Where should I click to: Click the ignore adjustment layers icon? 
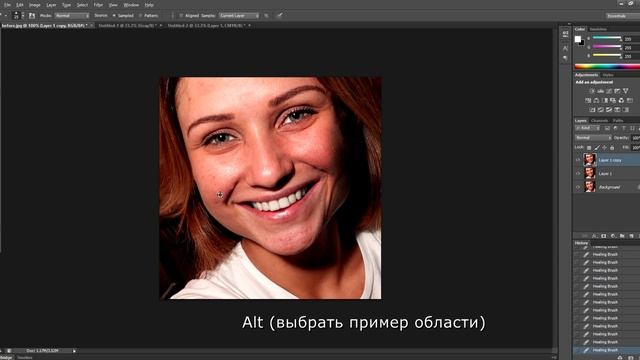click(266, 16)
